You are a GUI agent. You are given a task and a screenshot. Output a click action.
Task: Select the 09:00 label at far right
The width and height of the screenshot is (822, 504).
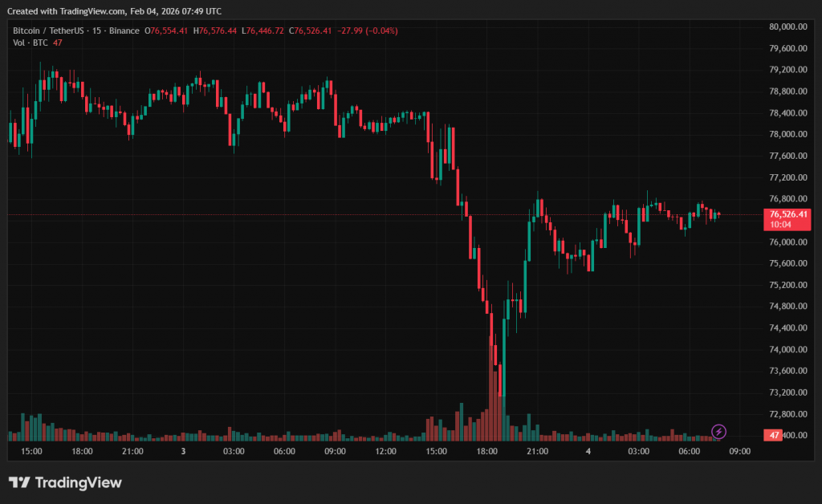739,452
